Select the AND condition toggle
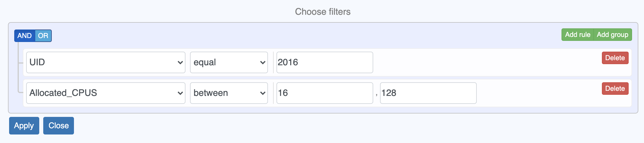Viewport: 644px width, 143px height. point(25,36)
